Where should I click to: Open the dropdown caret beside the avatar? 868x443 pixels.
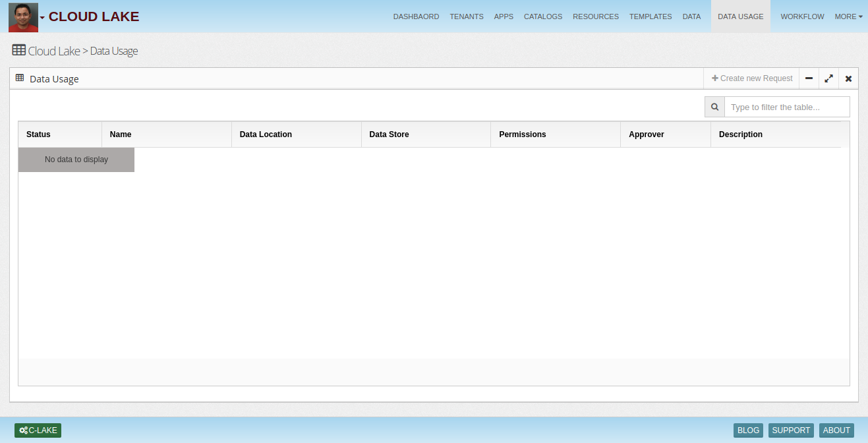[x=43, y=18]
